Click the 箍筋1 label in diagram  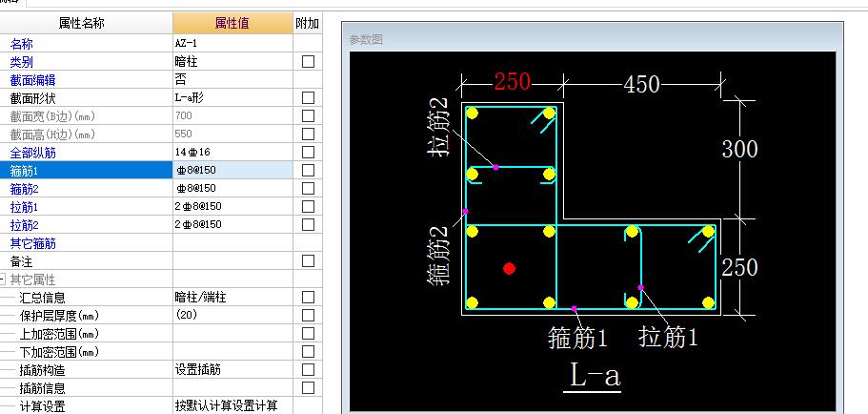coord(577,338)
